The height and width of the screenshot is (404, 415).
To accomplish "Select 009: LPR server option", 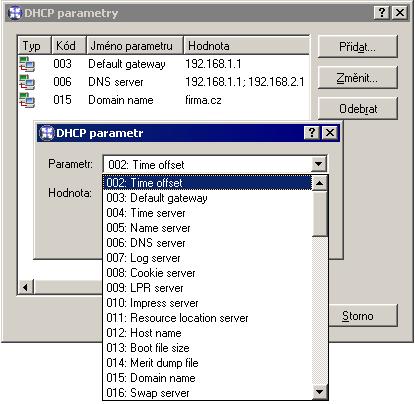I will (207, 288).
